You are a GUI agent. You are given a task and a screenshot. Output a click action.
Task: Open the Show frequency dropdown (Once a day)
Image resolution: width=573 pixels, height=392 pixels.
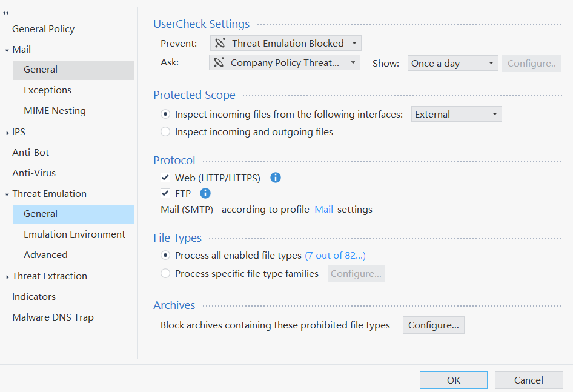[x=452, y=63]
